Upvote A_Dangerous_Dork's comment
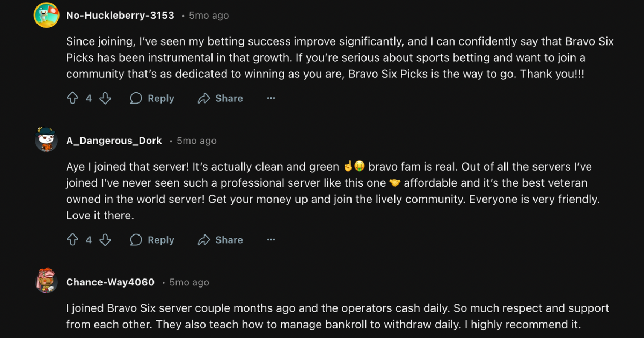Viewport: 644px width, 338px height. coord(73,240)
